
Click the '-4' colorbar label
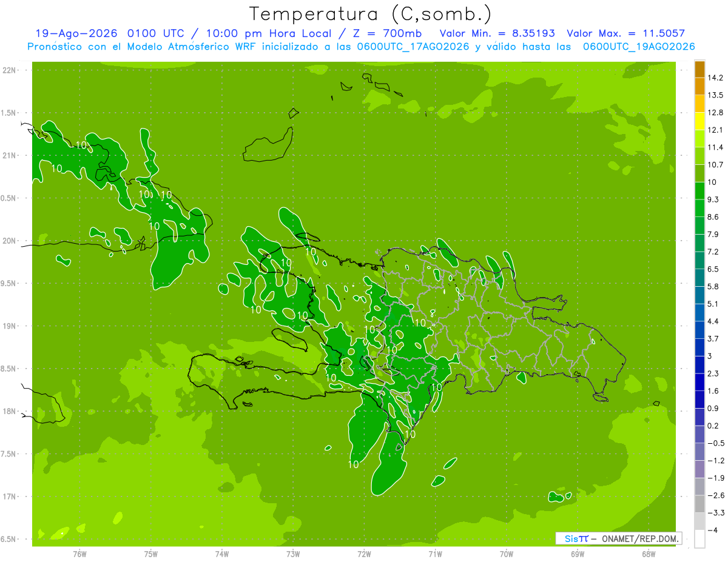[x=712, y=530]
